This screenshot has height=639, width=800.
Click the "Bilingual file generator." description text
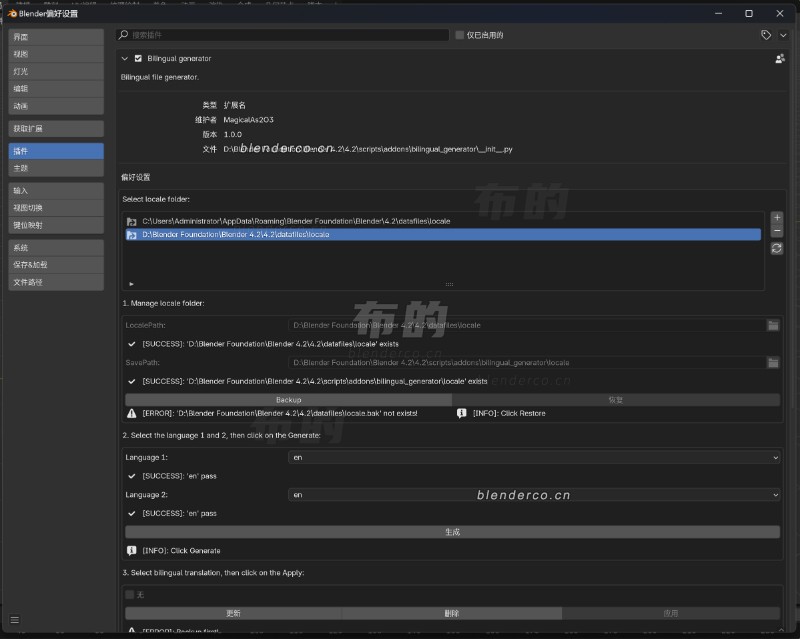[x=160, y=77]
